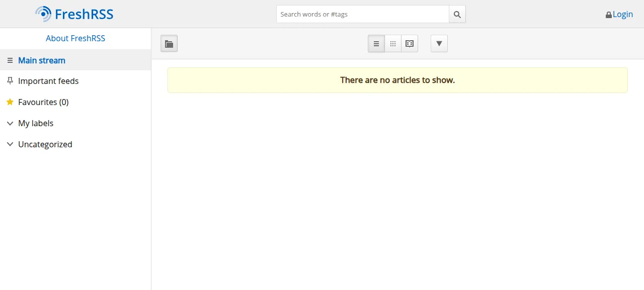The width and height of the screenshot is (644, 290).
Task: Expand the My labels chevron
Action: [x=10, y=123]
